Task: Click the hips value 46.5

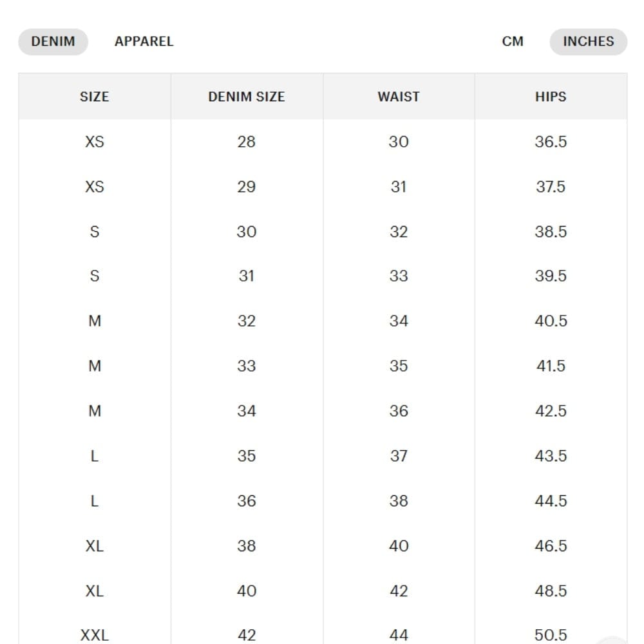Action: coord(550,546)
